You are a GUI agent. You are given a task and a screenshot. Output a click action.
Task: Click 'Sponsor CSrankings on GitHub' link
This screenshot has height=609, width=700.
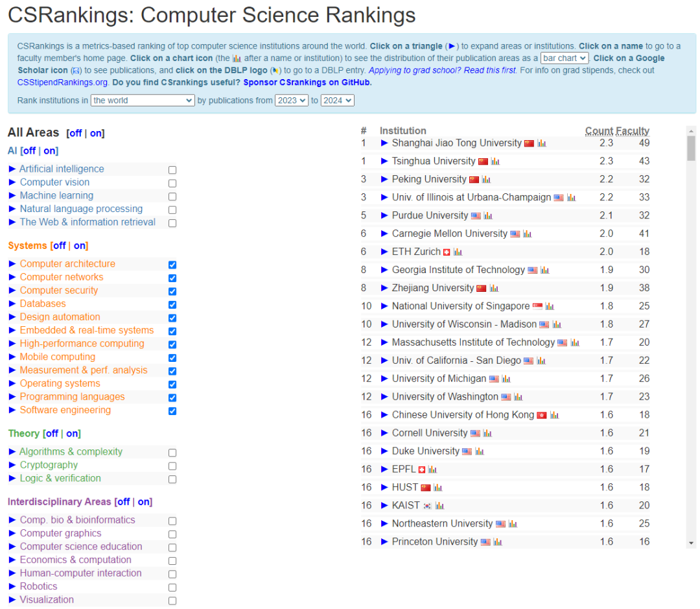click(308, 82)
